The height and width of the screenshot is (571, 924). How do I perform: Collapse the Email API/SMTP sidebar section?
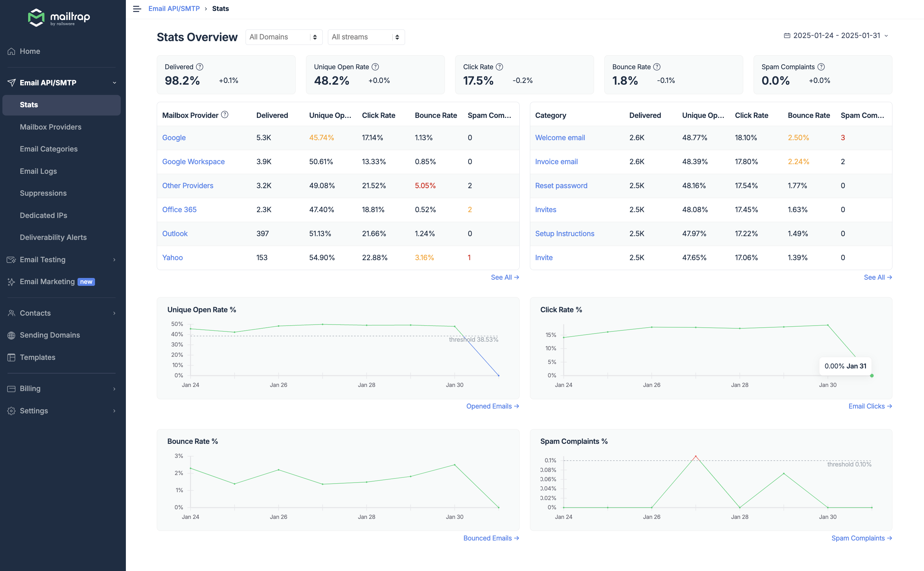114,83
